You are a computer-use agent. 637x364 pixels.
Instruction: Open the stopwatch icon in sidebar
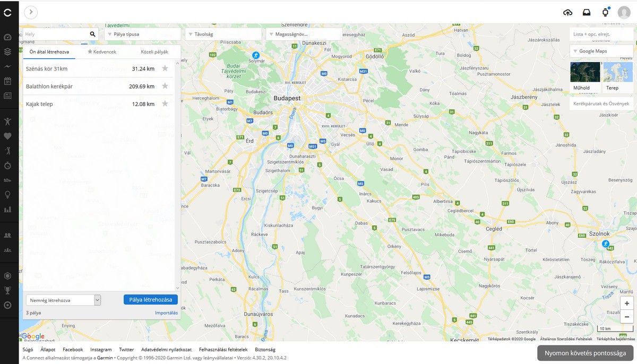click(x=7, y=166)
